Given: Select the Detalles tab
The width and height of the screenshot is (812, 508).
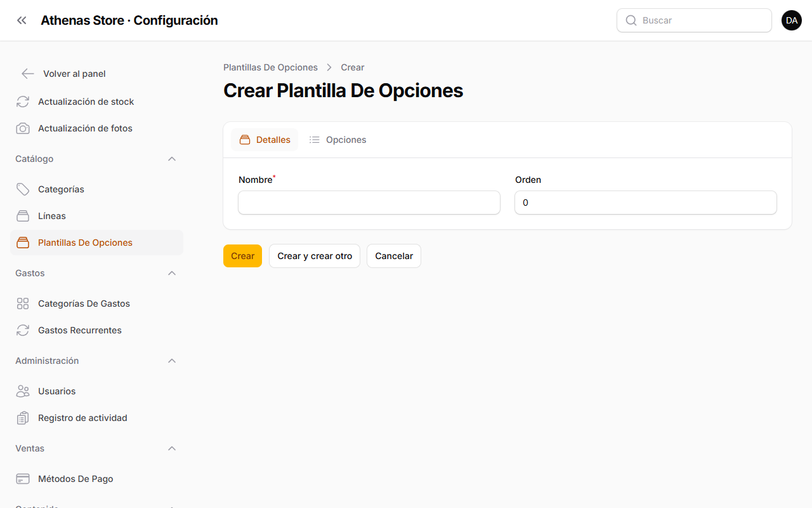Looking at the screenshot, I should point(265,140).
